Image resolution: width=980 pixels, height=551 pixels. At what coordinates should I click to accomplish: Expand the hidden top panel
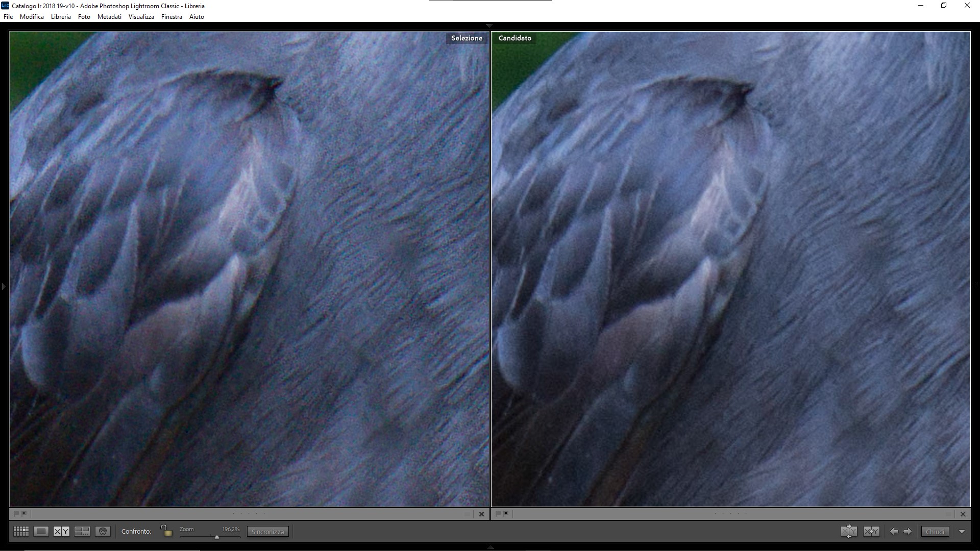489,26
